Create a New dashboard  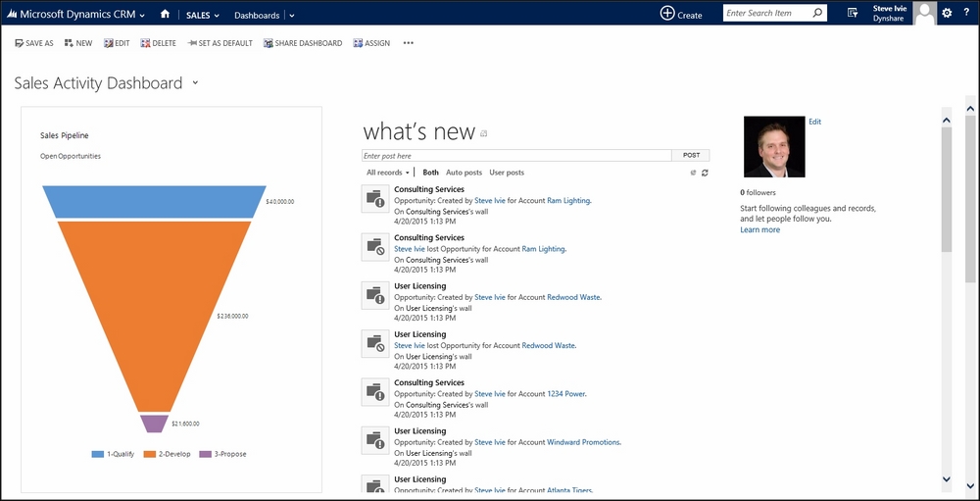(x=78, y=43)
